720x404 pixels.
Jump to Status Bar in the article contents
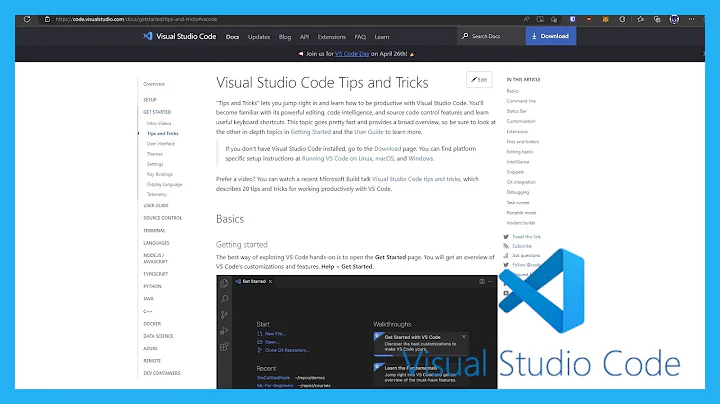click(x=517, y=111)
